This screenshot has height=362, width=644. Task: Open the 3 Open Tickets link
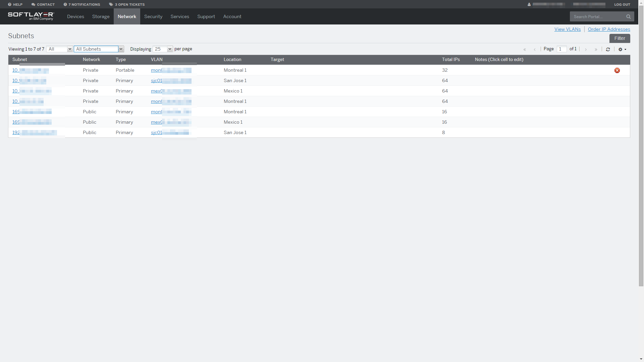[x=127, y=4]
